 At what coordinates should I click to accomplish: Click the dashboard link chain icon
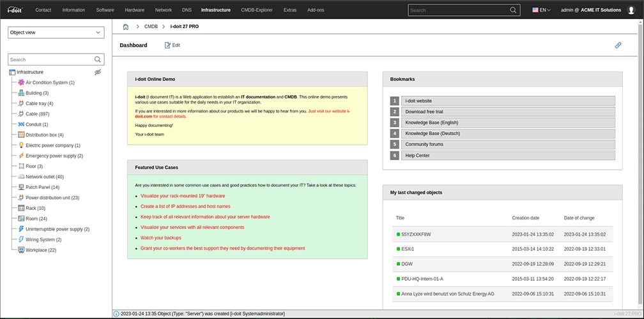(618, 45)
